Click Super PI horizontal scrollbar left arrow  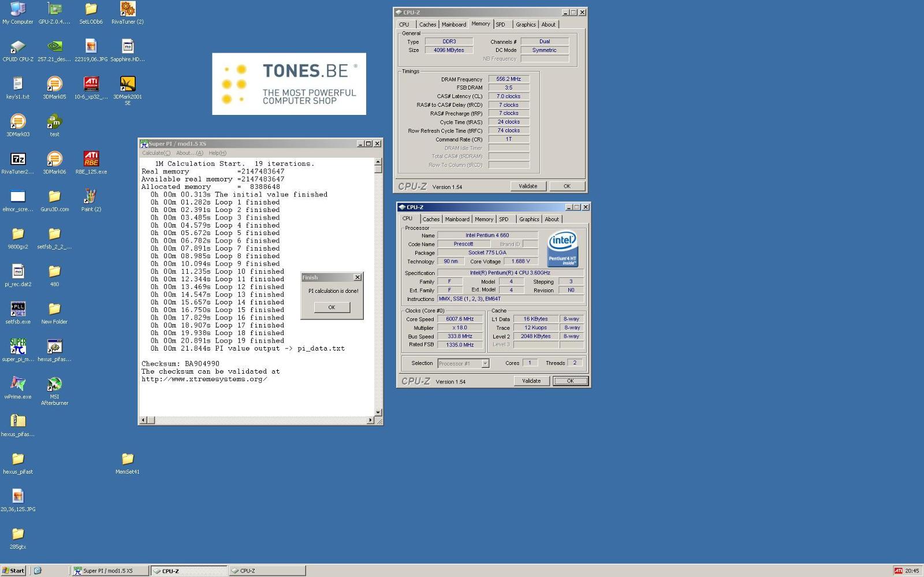click(x=143, y=420)
